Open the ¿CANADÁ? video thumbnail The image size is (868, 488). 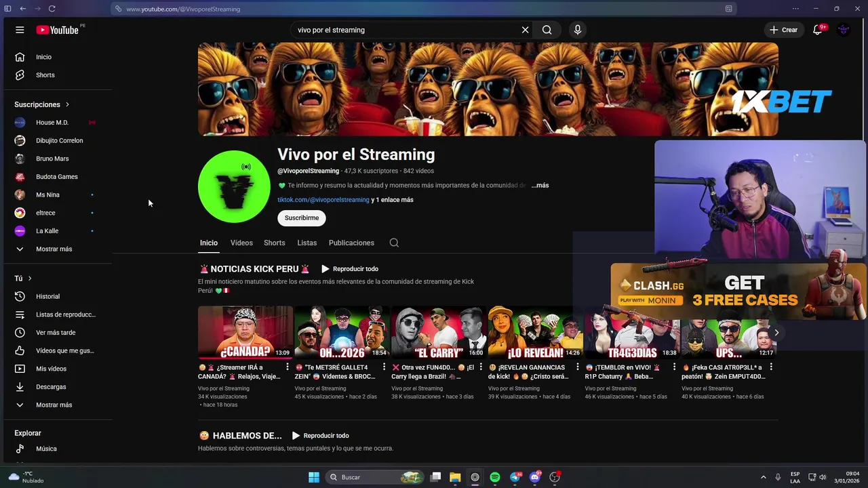[x=245, y=332]
